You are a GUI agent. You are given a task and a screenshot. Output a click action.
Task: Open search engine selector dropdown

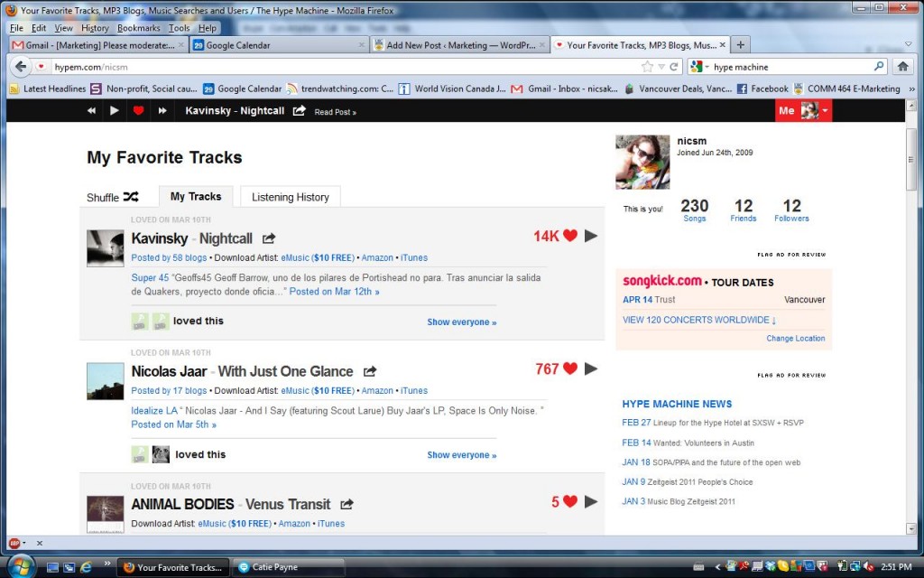pos(699,67)
